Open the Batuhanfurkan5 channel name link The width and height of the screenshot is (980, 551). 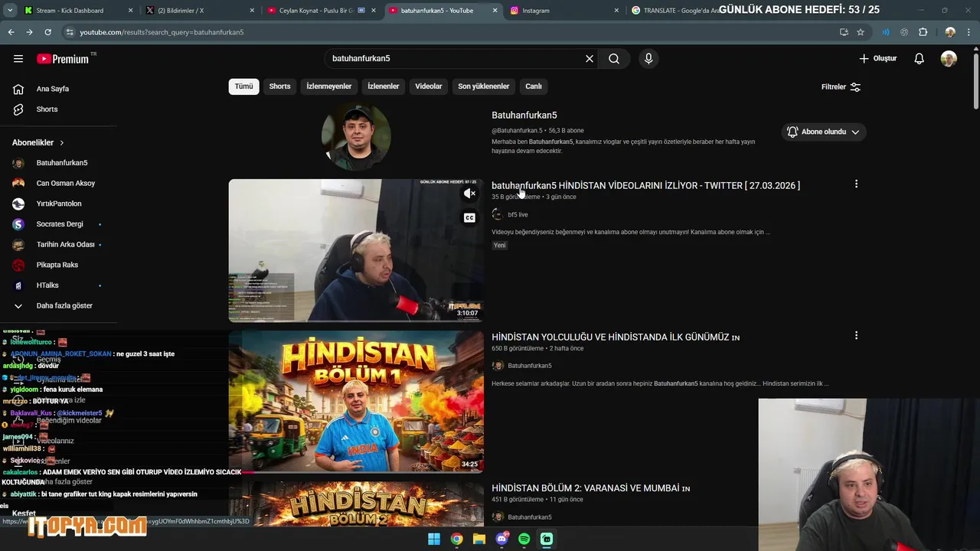click(x=524, y=115)
